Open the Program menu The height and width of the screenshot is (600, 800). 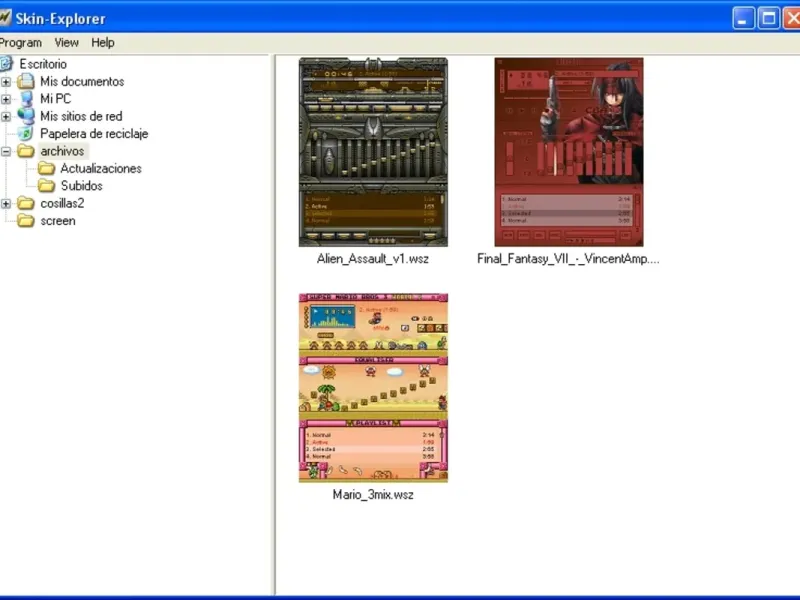(x=20, y=43)
